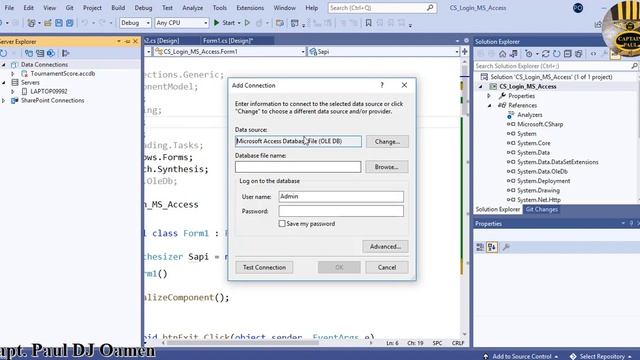
Task: Switch to the Git Changes tab
Action: (x=542, y=209)
